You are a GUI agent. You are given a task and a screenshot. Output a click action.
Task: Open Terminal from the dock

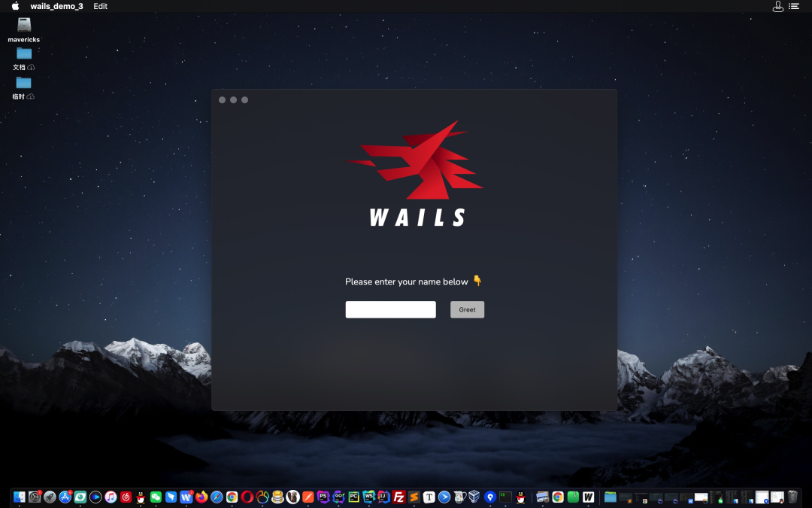(x=505, y=497)
